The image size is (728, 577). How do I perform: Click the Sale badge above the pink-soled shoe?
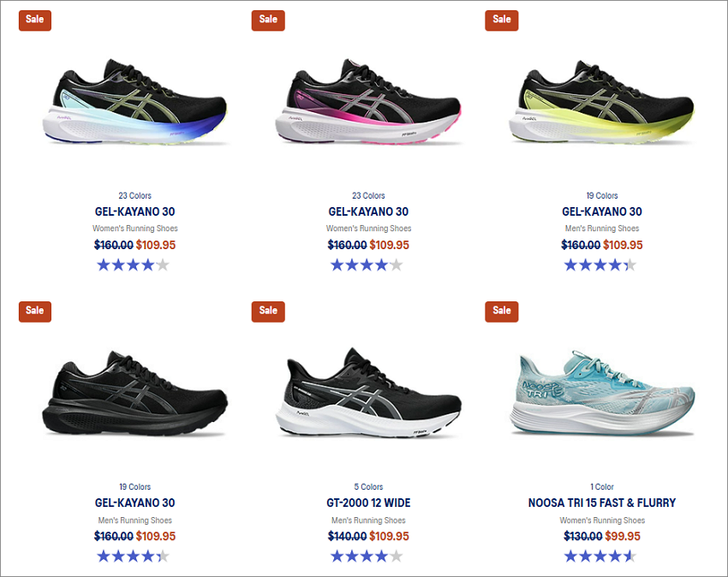tap(268, 20)
